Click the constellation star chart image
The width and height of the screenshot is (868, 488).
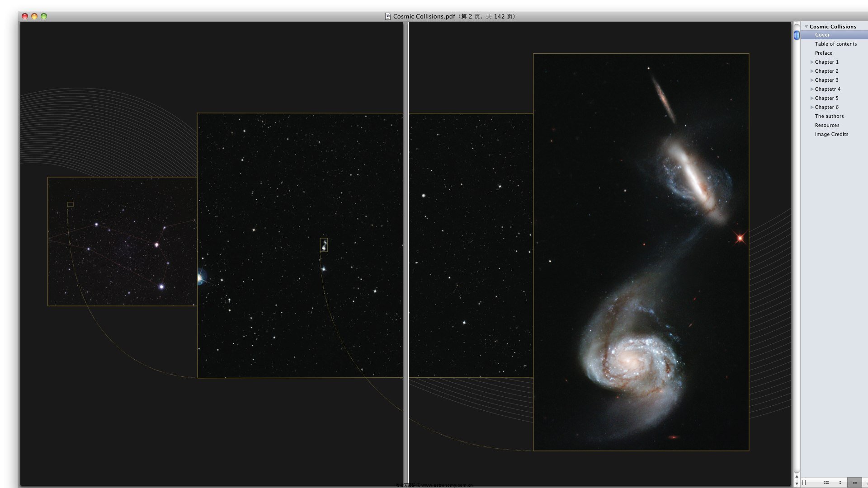[122, 241]
